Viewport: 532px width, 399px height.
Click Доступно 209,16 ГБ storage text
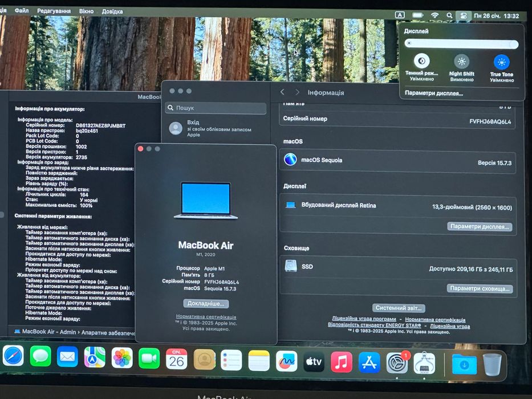point(471,270)
